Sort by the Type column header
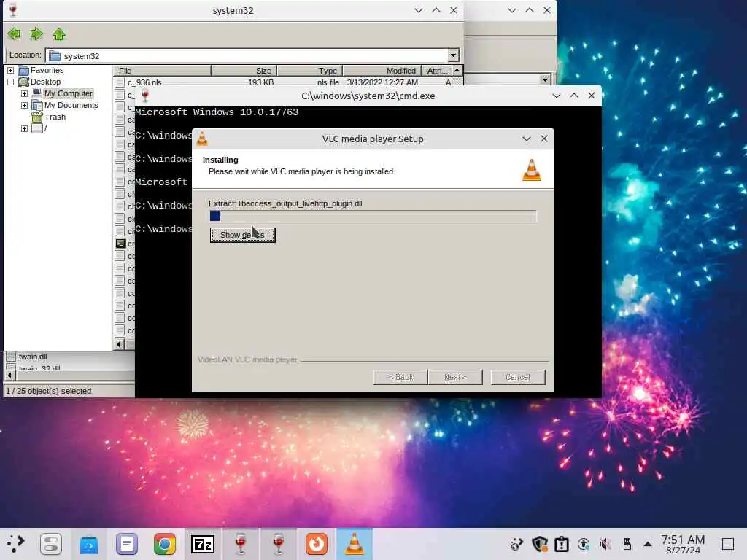The height and width of the screenshot is (560, 747). pyautogui.click(x=309, y=71)
